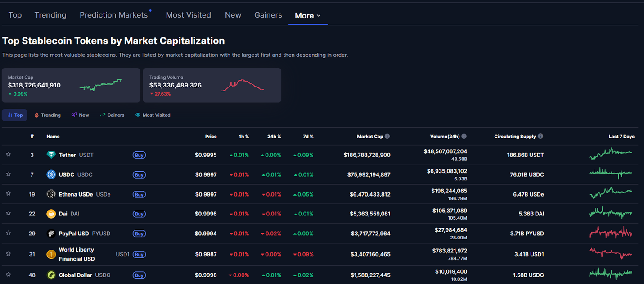Click the USDC coin logo
This screenshot has height=284, width=644.
tap(51, 174)
